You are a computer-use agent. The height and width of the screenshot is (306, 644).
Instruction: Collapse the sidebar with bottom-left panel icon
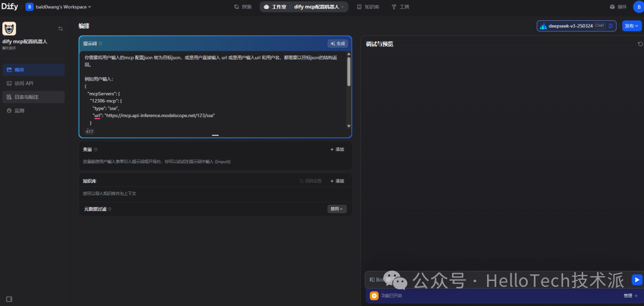[x=10, y=299]
